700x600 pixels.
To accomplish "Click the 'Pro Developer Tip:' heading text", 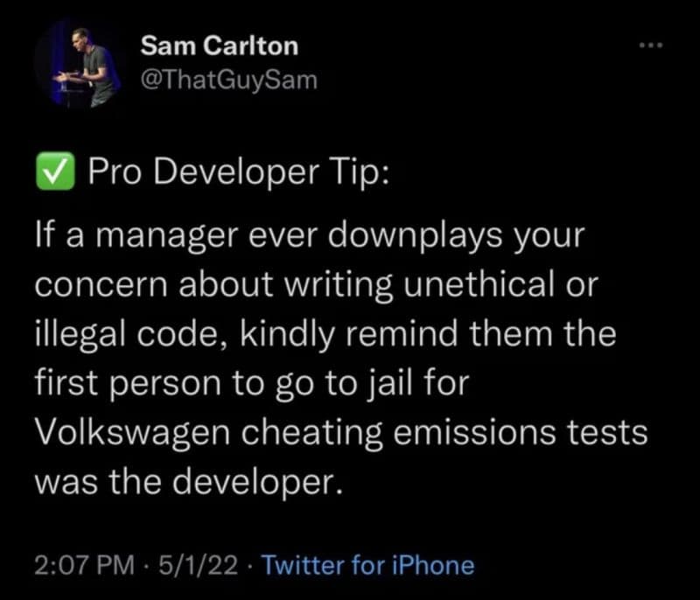I will coord(239,172).
